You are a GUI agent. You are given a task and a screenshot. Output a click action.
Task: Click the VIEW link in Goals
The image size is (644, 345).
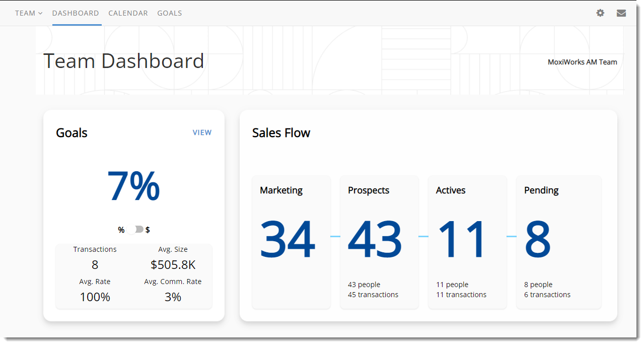click(x=202, y=132)
